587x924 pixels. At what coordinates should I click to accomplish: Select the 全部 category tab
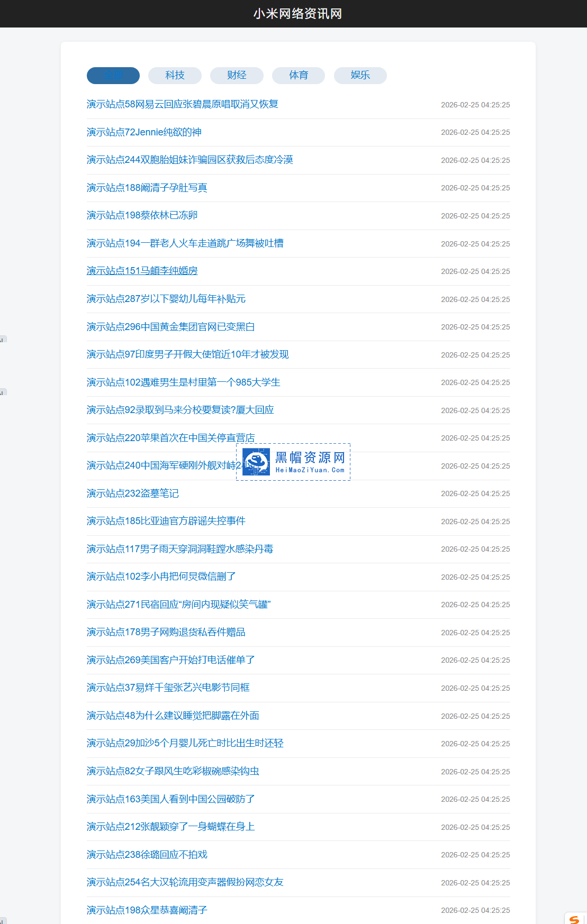click(113, 75)
